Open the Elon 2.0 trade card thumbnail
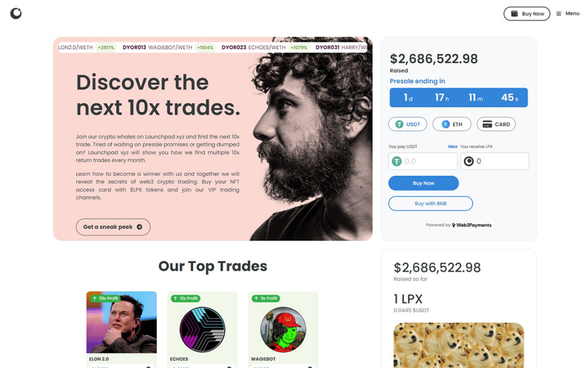Image resolution: width=588 pixels, height=368 pixels. [x=122, y=322]
